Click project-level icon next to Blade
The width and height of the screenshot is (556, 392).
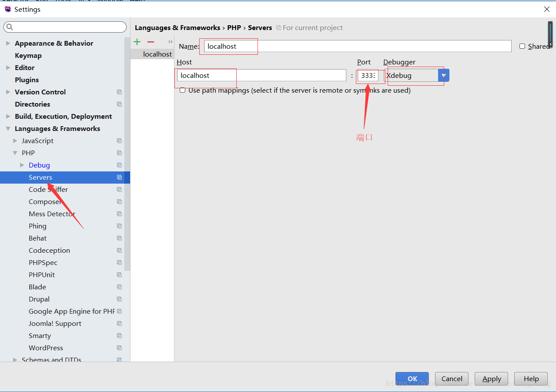[119, 287]
